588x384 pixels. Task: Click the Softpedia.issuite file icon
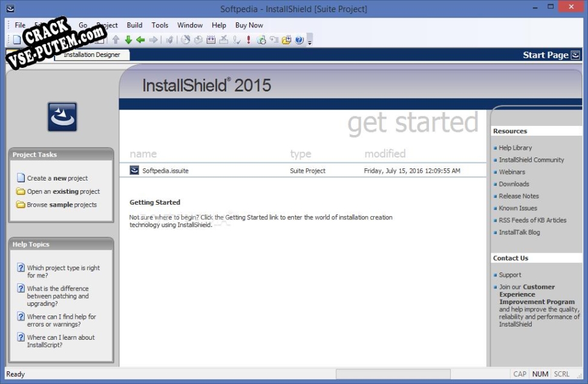coord(134,171)
